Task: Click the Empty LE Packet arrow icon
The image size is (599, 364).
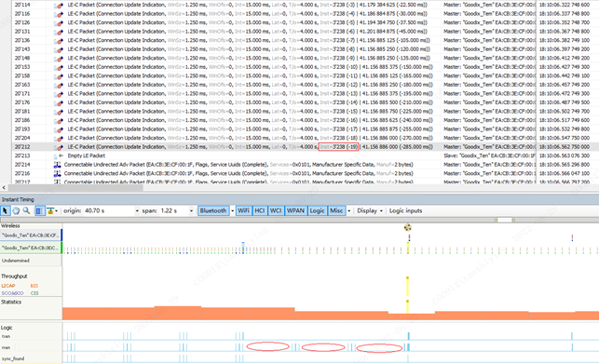Action: pyautogui.click(x=61, y=155)
